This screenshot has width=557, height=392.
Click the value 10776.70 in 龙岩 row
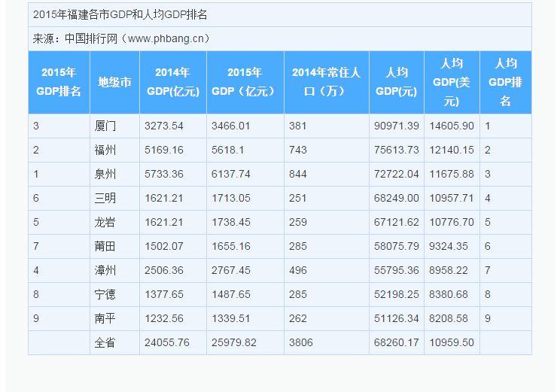(x=452, y=222)
